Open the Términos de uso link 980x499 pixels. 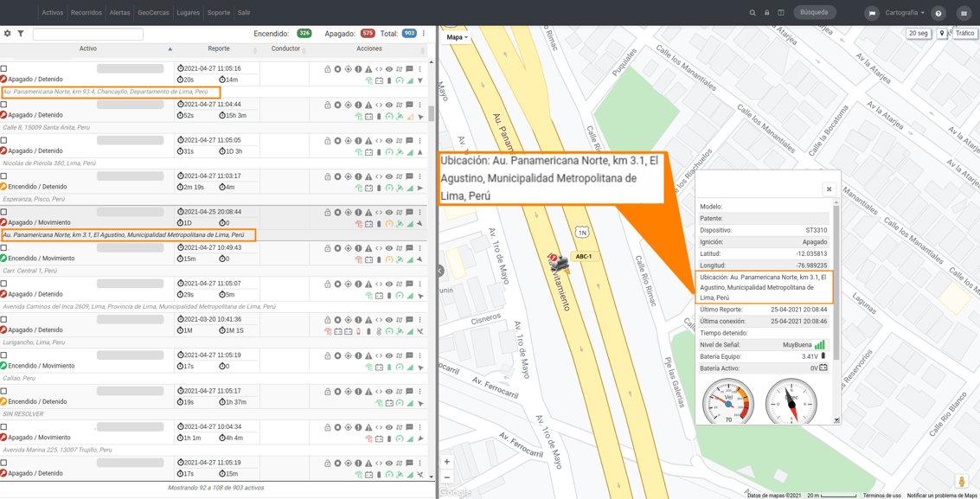click(x=882, y=496)
